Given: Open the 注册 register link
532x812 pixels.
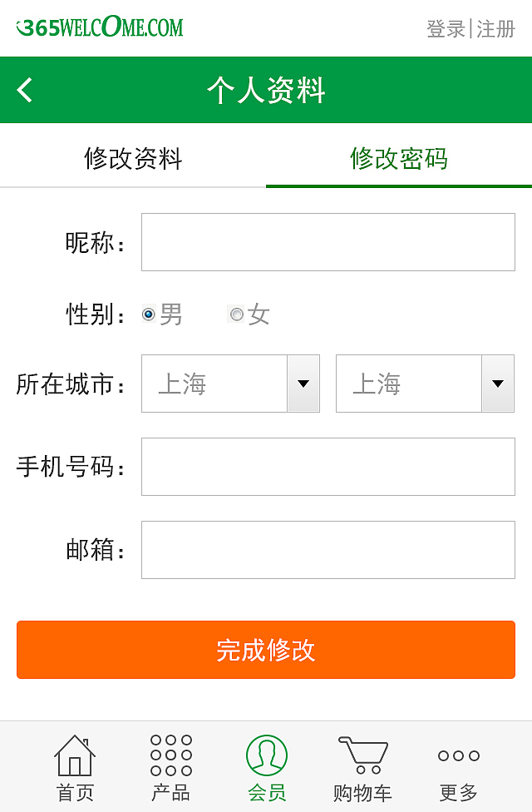Looking at the screenshot, I should (x=496, y=26).
